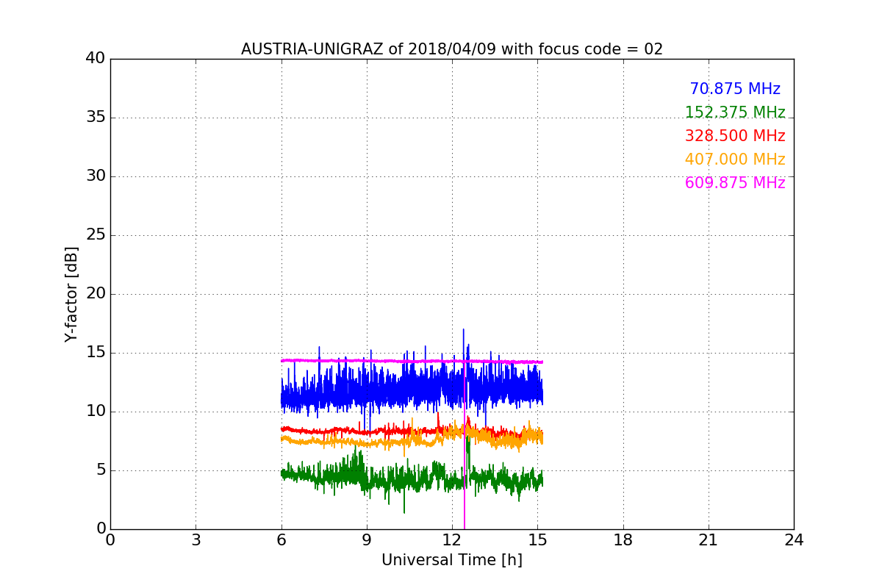Click the x-axis tick label 12
Screen dimensions: 882x588
(x=452, y=540)
